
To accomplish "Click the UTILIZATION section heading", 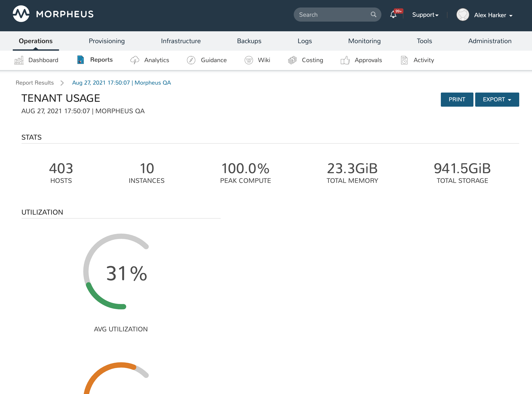I will click(x=42, y=212).
